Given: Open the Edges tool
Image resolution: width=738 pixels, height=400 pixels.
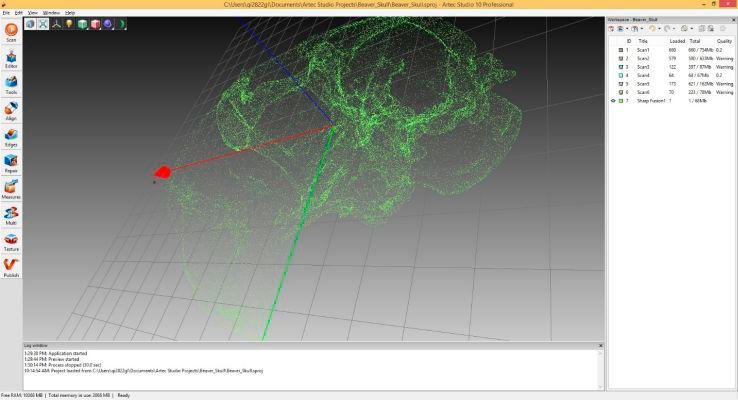Looking at the screenshot, I should (11, 137).
